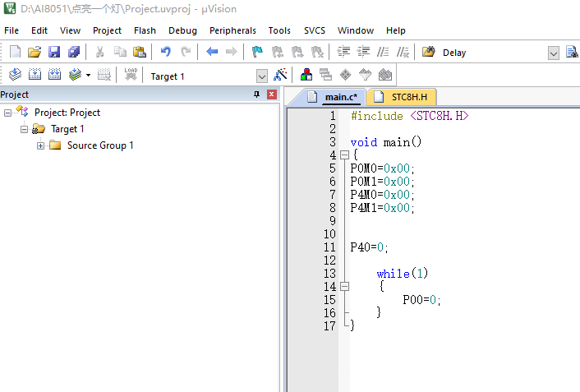Open file extensions and books icon
The image size is (580, 392).
(306, 75)
